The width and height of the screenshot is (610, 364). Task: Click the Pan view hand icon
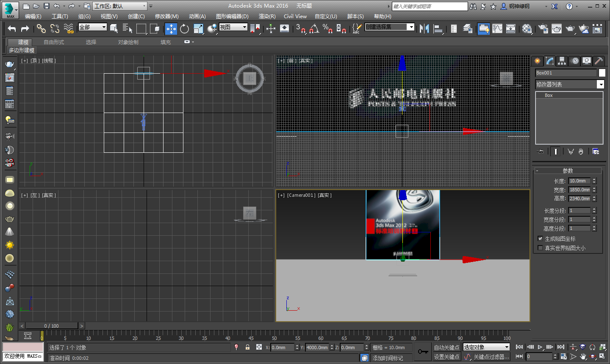pos(582,357)
